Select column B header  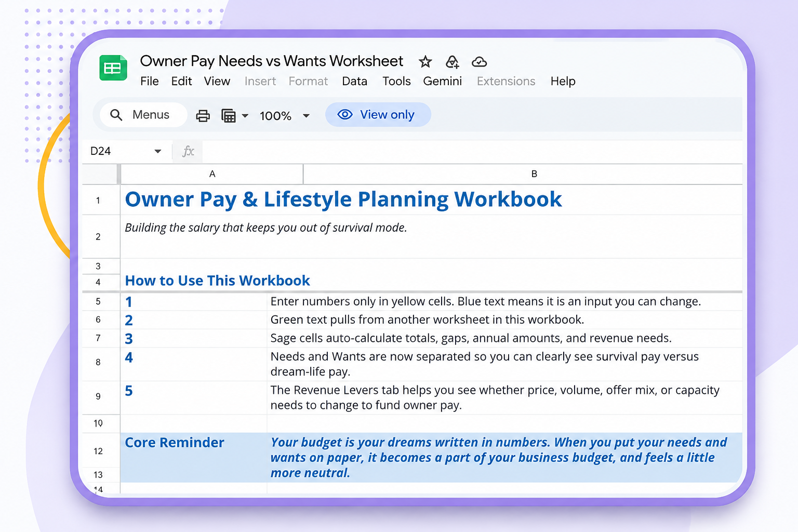pyautogui.click(x=523, y=174)
